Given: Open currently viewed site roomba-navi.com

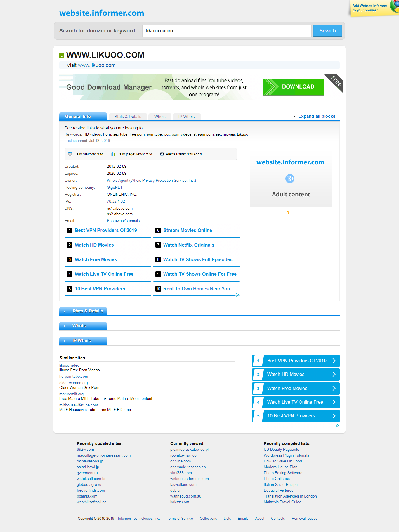Looking at the screenshot, I should point(185,455).
